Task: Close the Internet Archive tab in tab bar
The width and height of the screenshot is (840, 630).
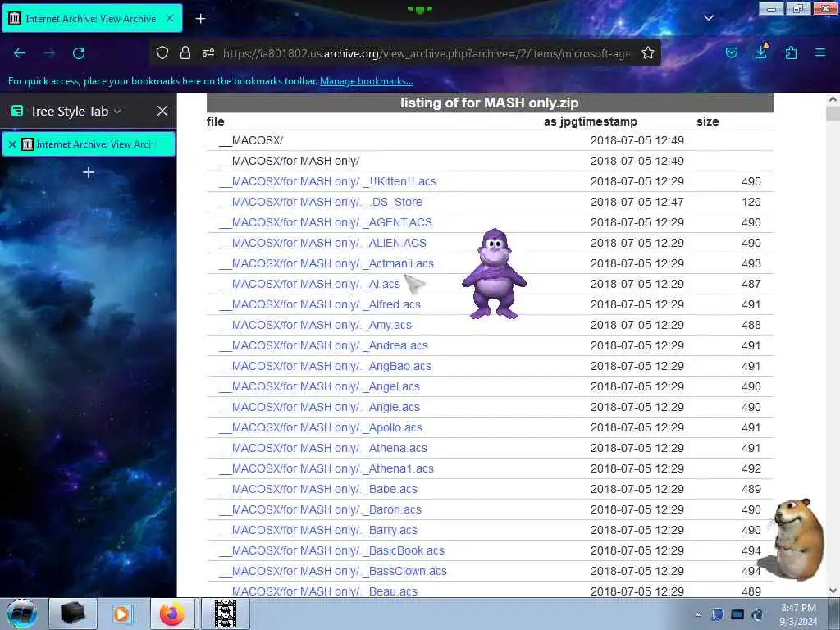Action: (170, 18)
